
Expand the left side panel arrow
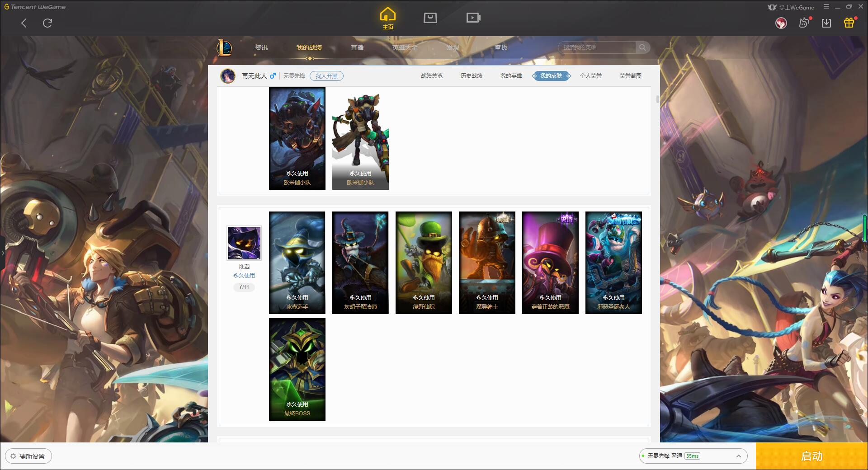pos(2,253)
